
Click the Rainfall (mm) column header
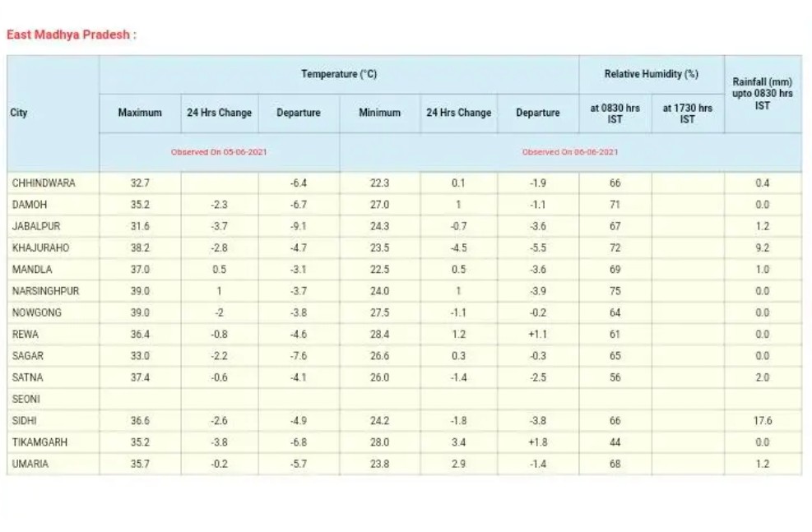coord(762,93)
